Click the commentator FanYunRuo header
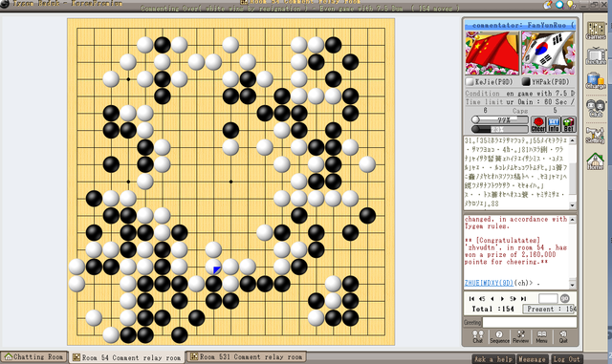This screenshot has width=612, height=364. pyautogui.click(x=520, y=25)
